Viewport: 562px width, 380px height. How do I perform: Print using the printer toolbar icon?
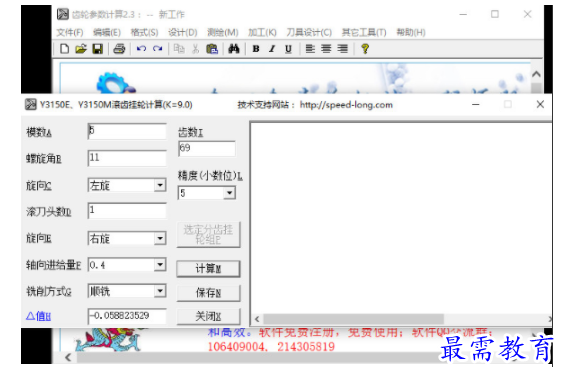point(119,48)
